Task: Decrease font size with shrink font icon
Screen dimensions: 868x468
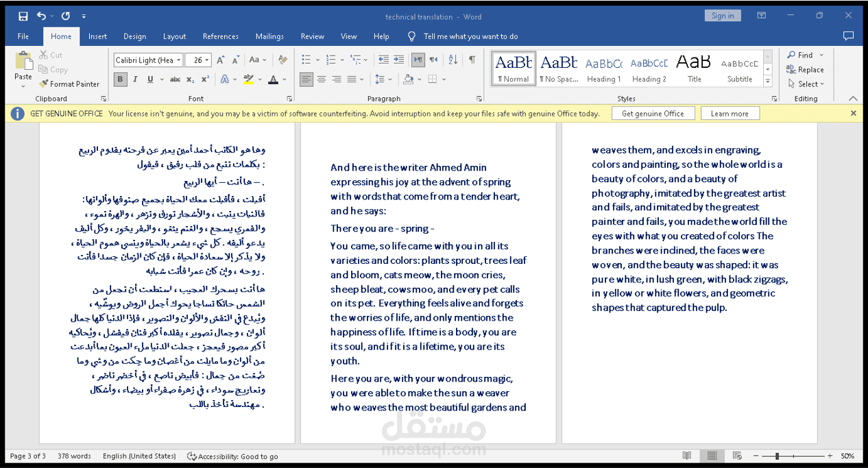Action: (235, 60)
